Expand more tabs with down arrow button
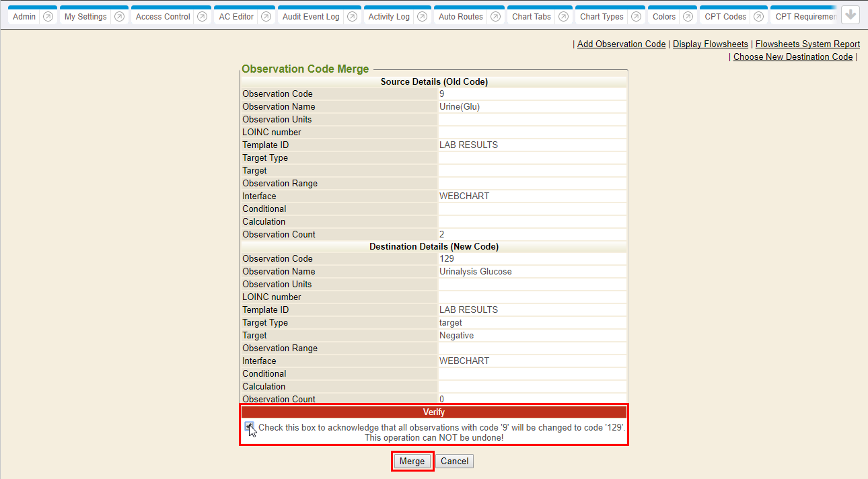 851,15
